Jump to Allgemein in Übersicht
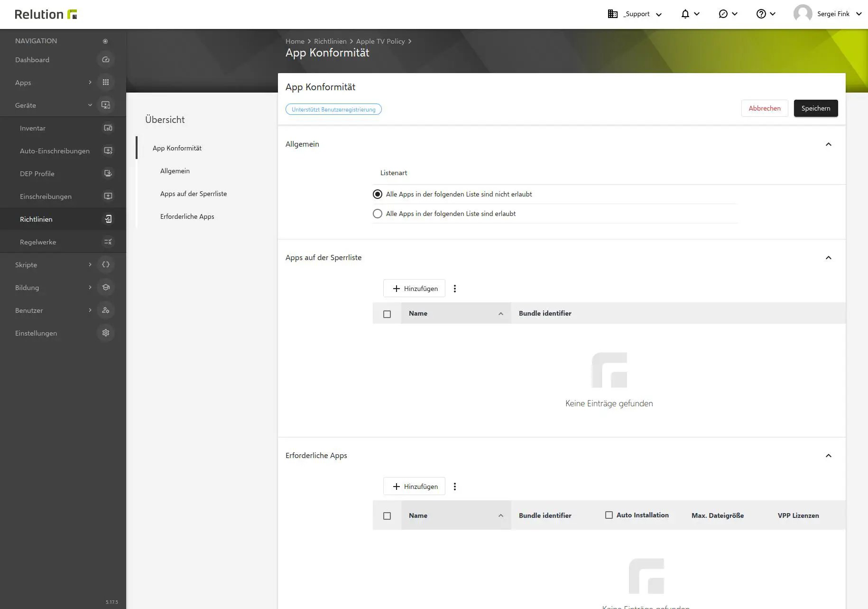Screen dimensions: 868x609 click(x=175, y=171)
